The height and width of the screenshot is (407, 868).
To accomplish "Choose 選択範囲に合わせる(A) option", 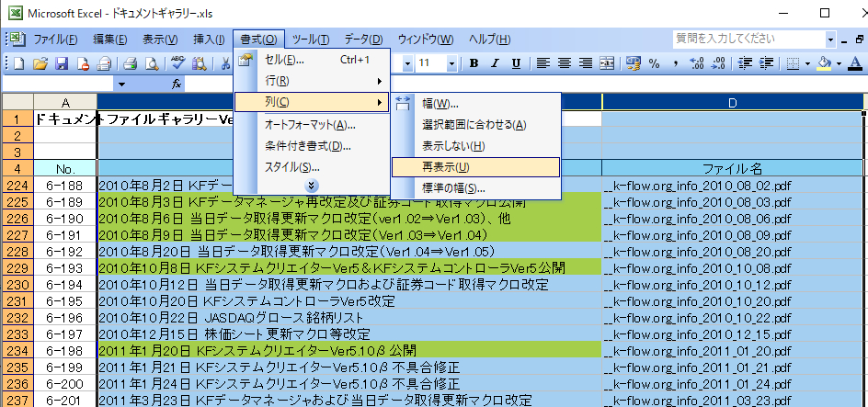I will (x=476, y=125).
